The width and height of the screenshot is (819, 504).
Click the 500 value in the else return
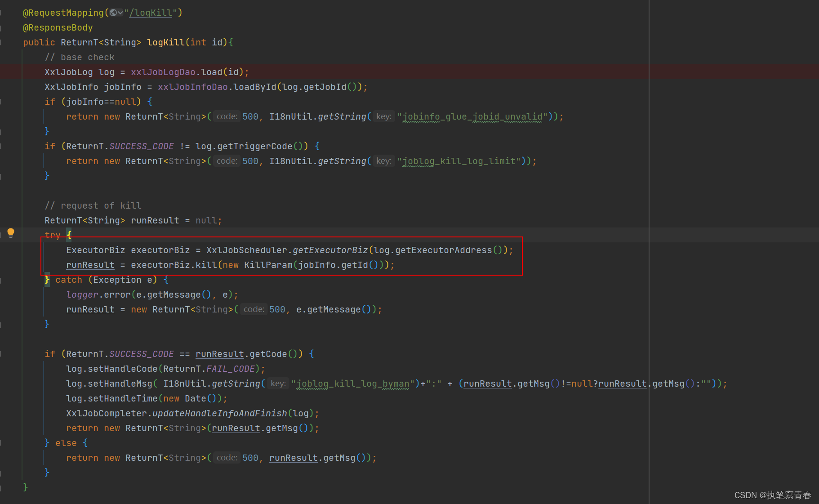tap(250, 458)
